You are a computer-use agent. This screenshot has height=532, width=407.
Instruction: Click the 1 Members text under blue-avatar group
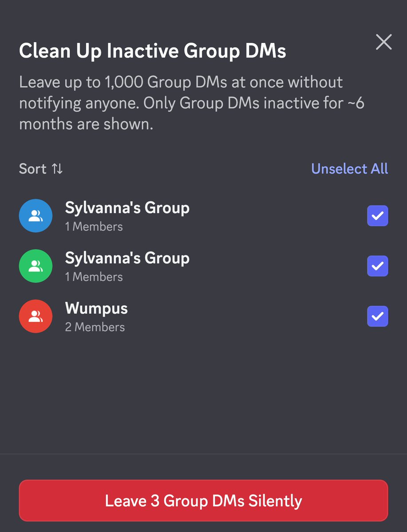coord(94,227)
